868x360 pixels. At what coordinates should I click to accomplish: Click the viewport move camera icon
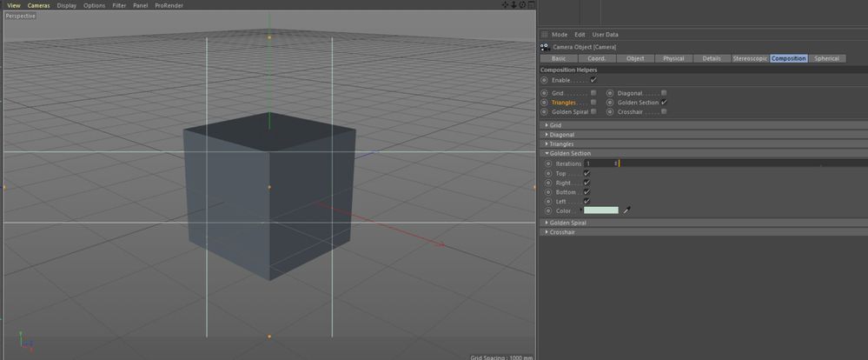click(505, 5)
